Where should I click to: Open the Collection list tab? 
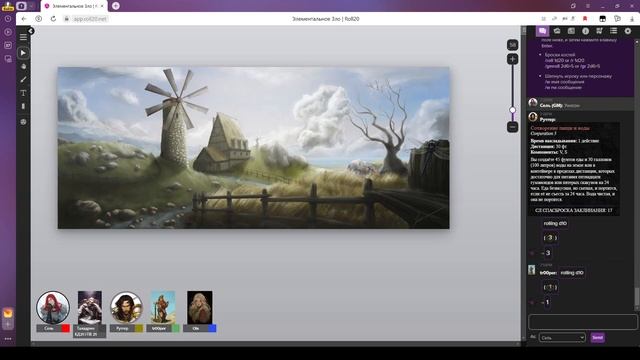click(x=613, y=31)
